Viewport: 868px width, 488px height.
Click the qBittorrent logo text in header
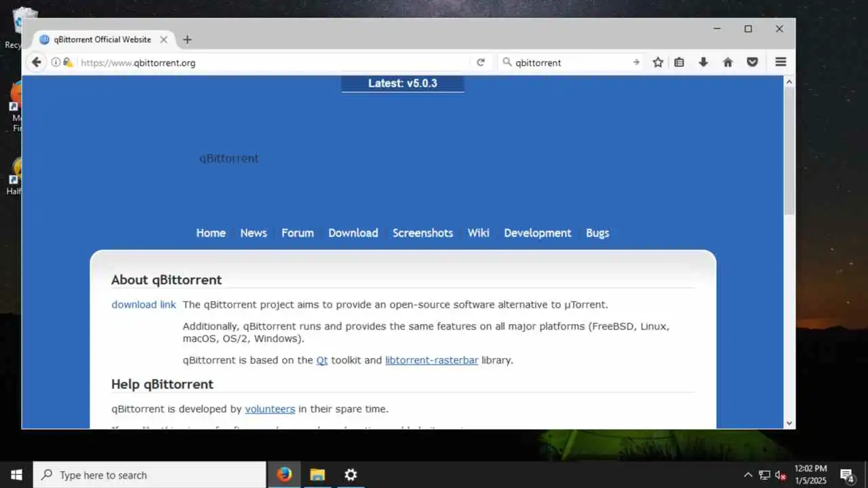(229, 158)
